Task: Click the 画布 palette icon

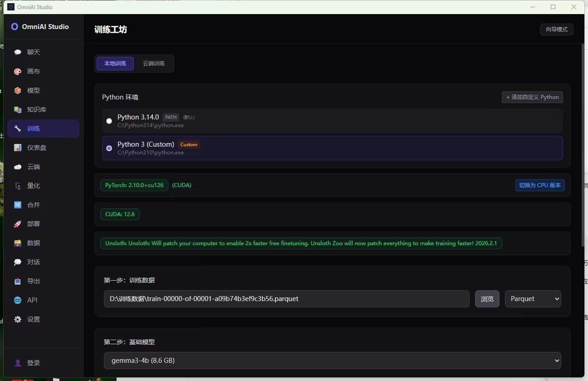Action: [x=18, y=71]
